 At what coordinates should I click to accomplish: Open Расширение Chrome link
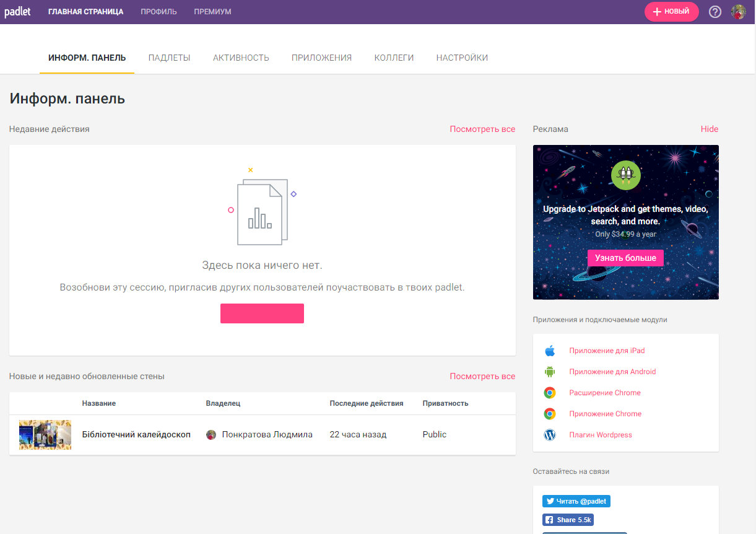click(605, 393)
